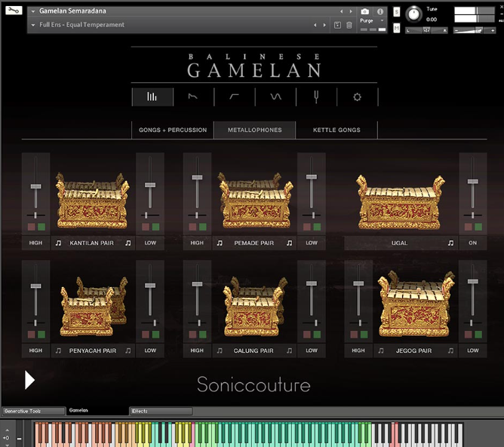Open the sine wave LFO page
504x447 pixels.
(x=275, y=96)
